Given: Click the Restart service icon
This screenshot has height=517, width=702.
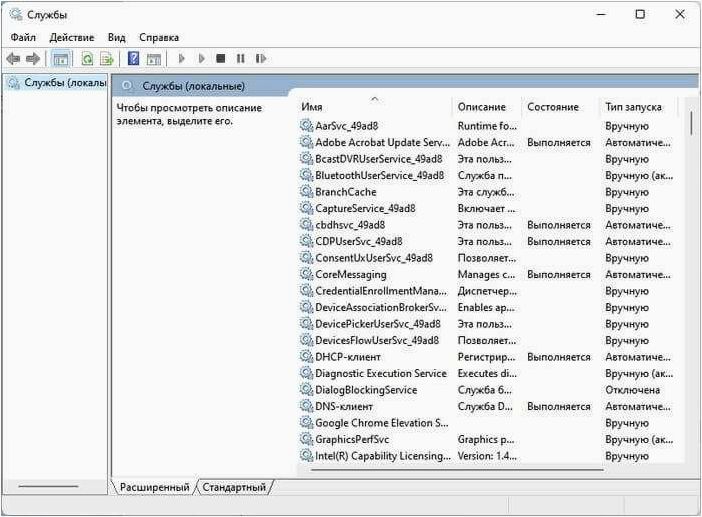Looking at the screenshot, I should (x=261, y=59).
